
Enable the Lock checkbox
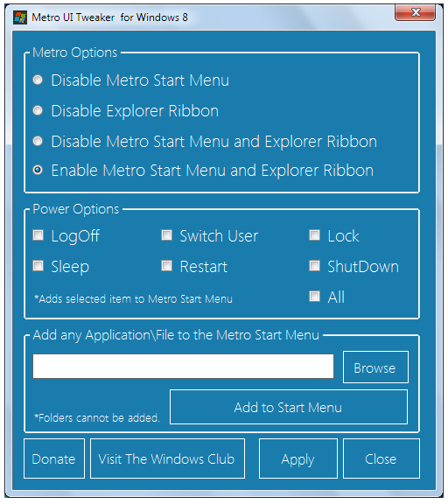pos(314,235)
